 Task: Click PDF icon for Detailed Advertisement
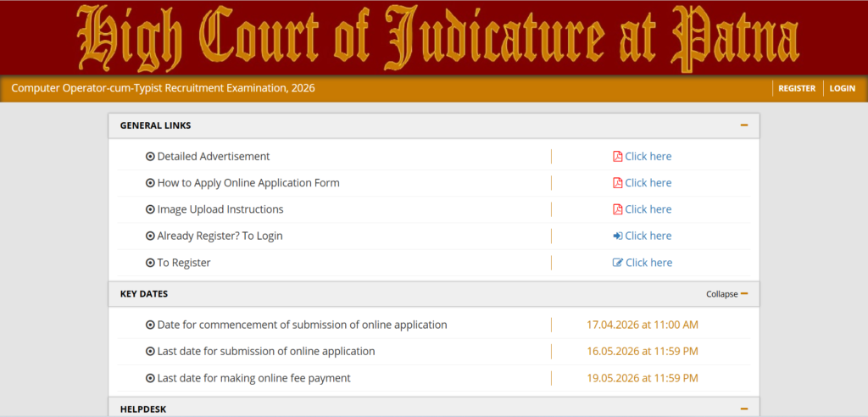pos(618,157)
